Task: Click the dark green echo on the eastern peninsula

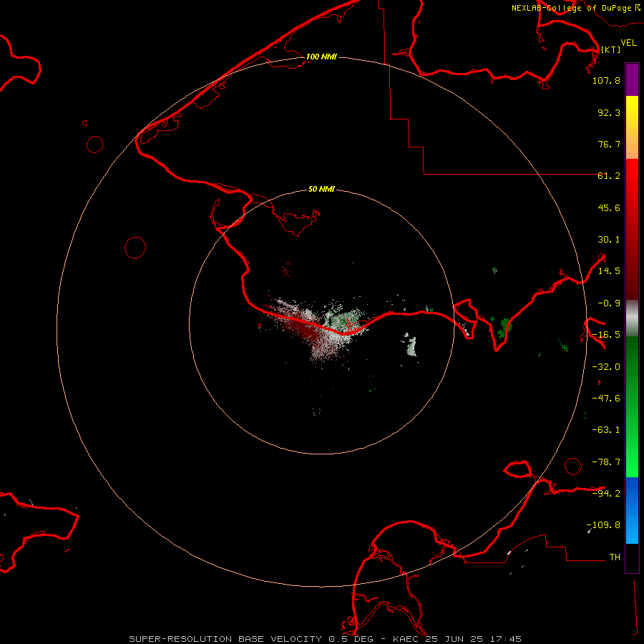Action: point(504,328)
